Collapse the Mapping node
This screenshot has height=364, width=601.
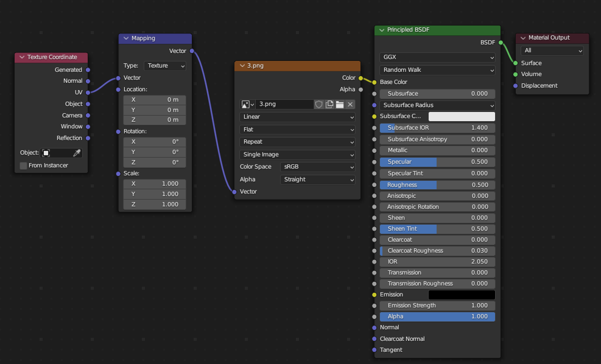coord(126,38)
